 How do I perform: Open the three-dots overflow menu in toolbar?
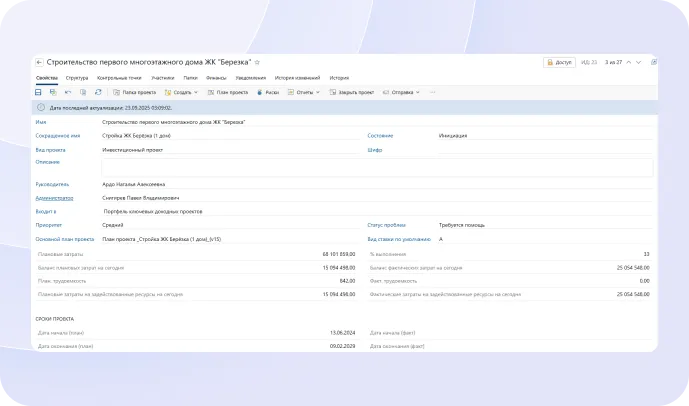pos(432,92)
